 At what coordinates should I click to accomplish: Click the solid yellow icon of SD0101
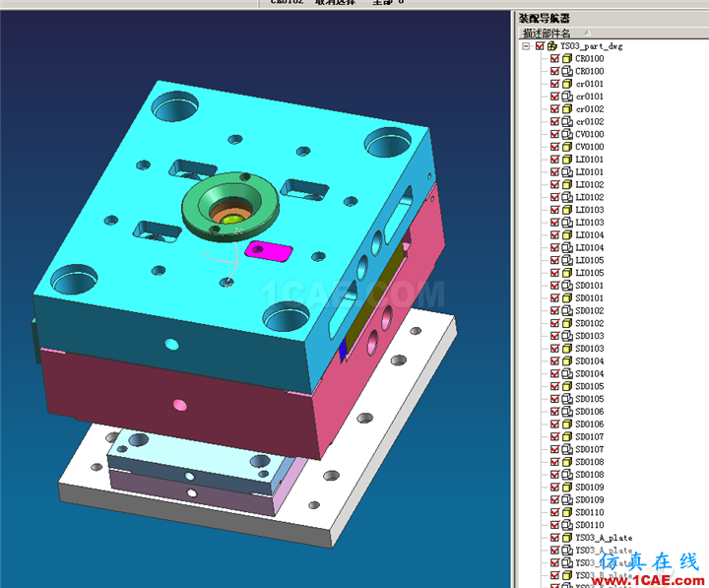tap(567, 298)
